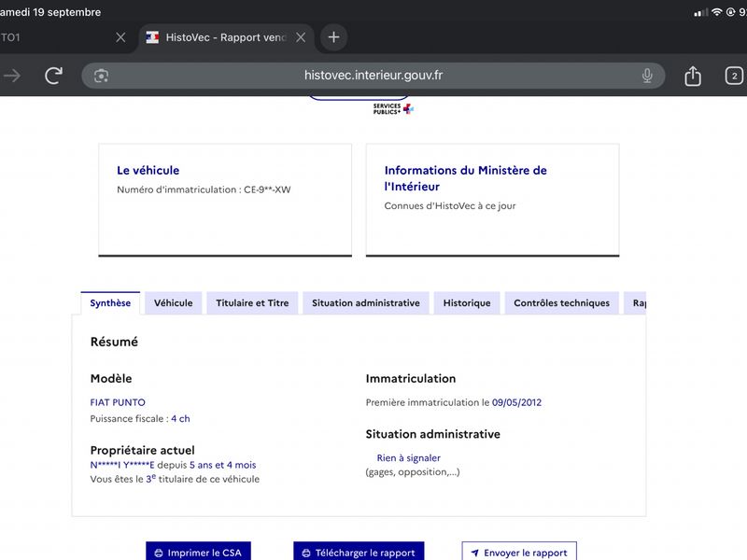Open the share sheet icon
747x560 pixels.
[x=693, y=76]
